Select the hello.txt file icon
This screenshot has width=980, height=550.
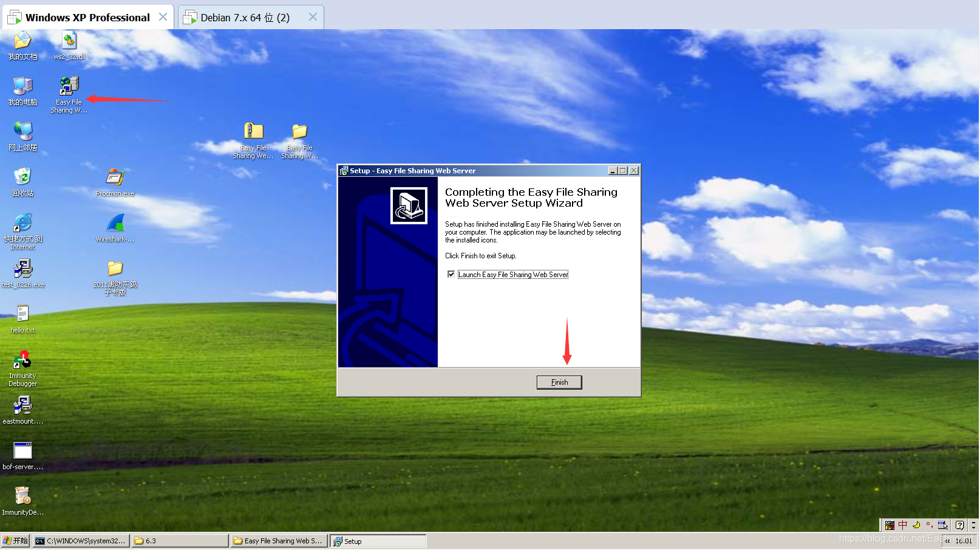[x=22, y=319]
